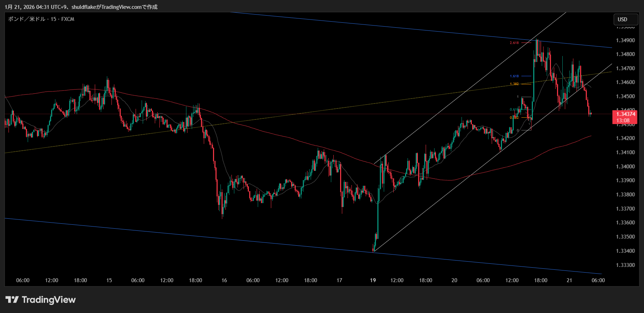Click the 1.34000 price axis label
Viewport: 644px width, 313px height.
click(625, 167)
